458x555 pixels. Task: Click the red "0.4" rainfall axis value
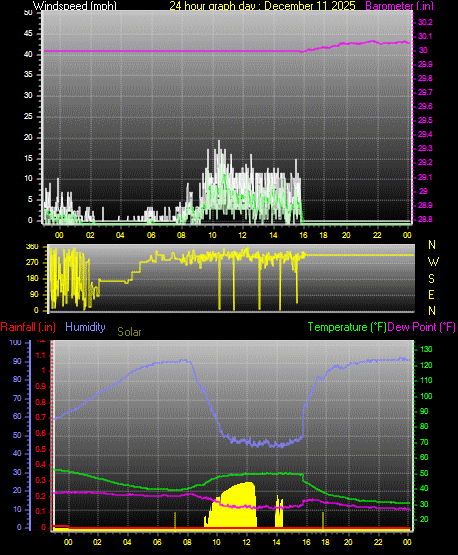[x=41, y=465]
